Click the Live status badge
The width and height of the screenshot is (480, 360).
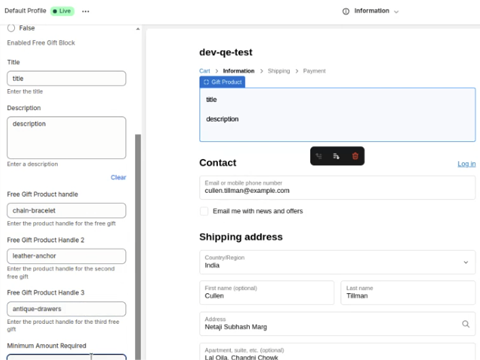tap(62, 11)
